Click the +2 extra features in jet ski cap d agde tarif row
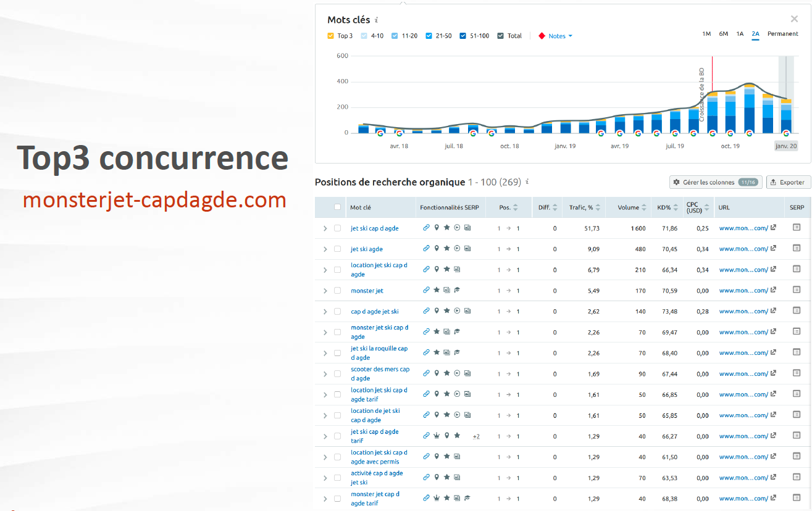Screen dimensions: 812x511 476,436
